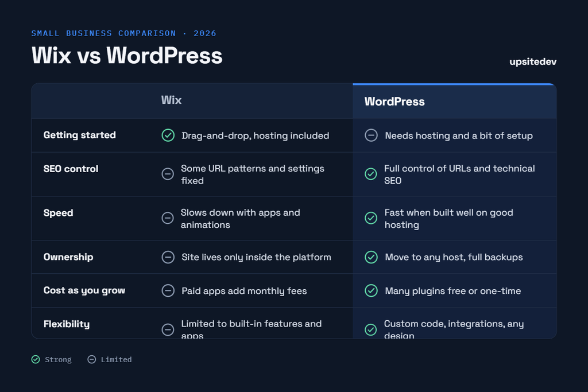Click the text "Fast when built well on good hosting"
The width and height of the screenshot is (588, 392).
pos(448,219)
